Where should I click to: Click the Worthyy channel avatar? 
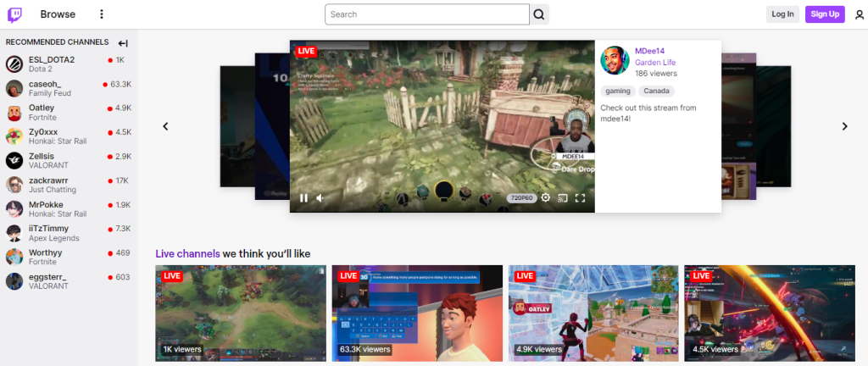(x=14, y=257)
